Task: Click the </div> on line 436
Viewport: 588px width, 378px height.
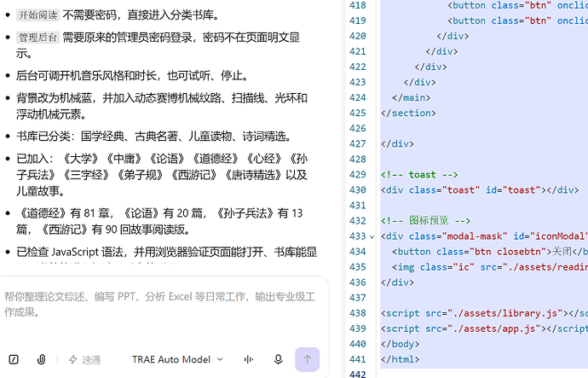Action: pyautogui.click(x=397, y=282)
